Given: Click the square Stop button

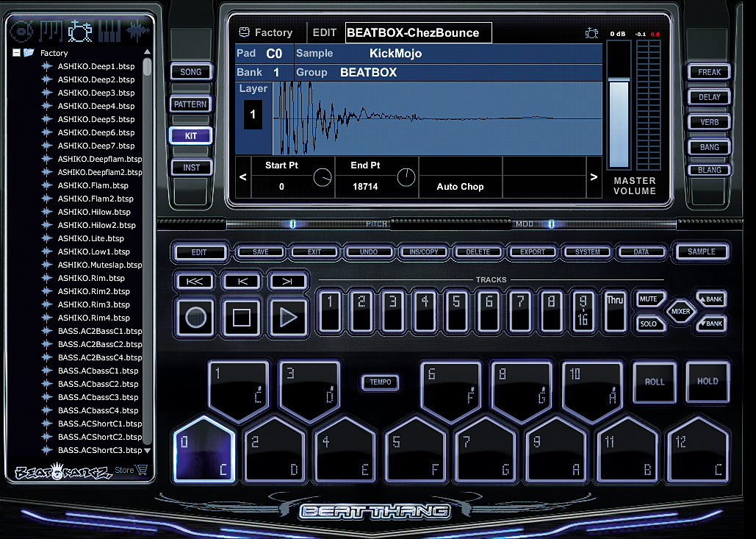Looking at the screenshot, I should pos(242,317).
